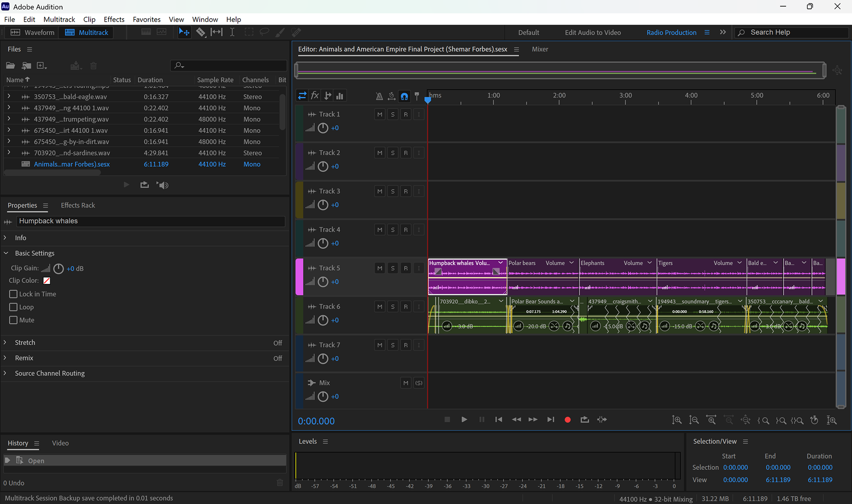852x504 pixels.
Task: Switch to Waveform view
Action: [x=32, y=32]
